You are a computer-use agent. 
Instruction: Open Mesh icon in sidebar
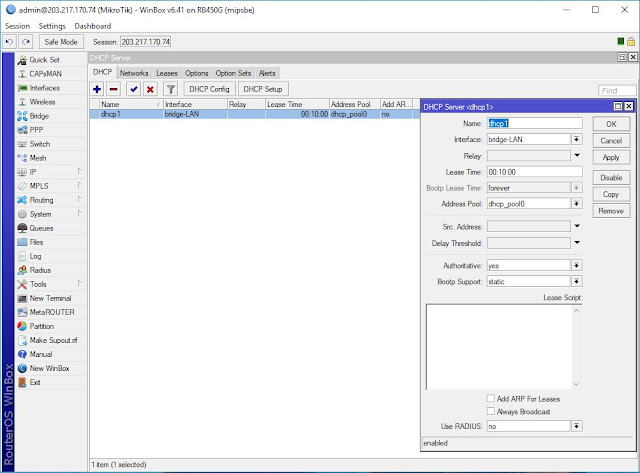click(22, 158)
